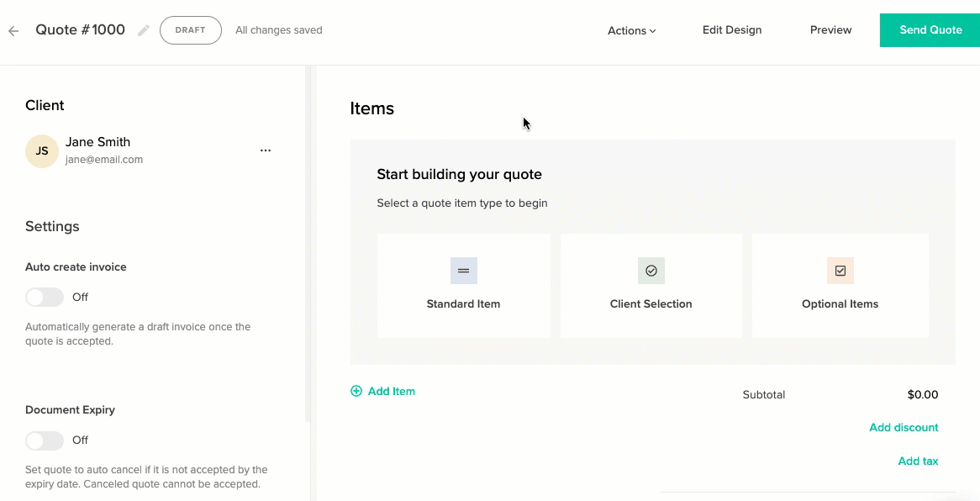Click the Add Item link text
The width and height of the screenshot is (980, 501).
click(x=392, y=391)
